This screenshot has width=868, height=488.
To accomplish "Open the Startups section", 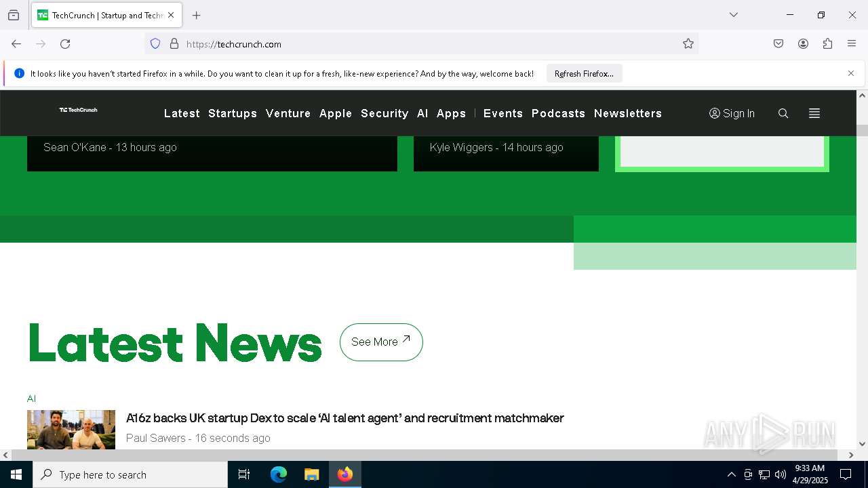I will pyautogui.click(x=233, y=113).
